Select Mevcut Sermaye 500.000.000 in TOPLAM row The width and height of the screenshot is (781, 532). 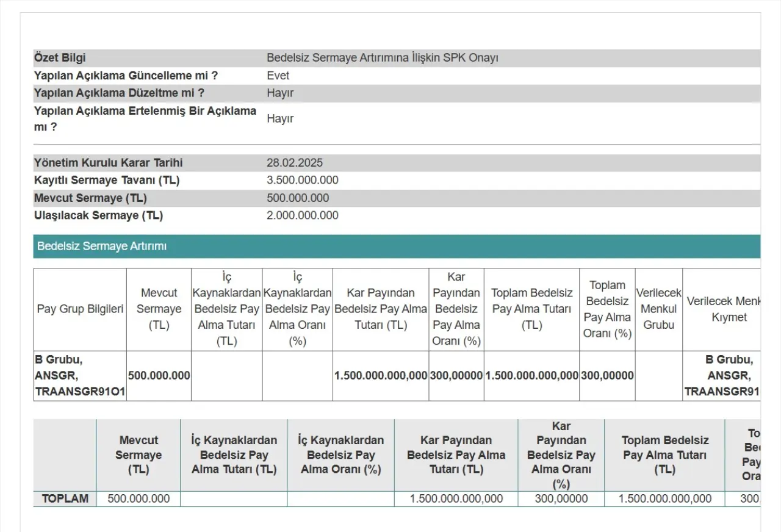click(x=139, y=498)
